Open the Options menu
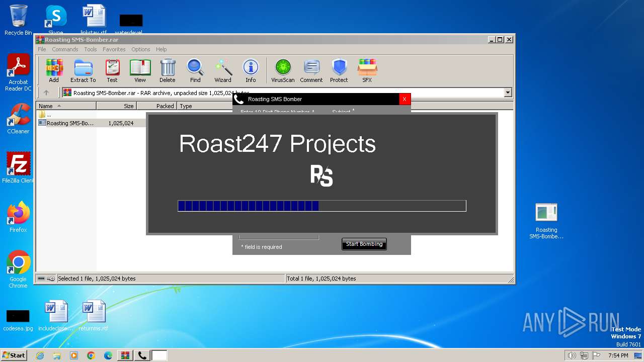The height and width of the screenshot is (362, 644). pos(141,49)
